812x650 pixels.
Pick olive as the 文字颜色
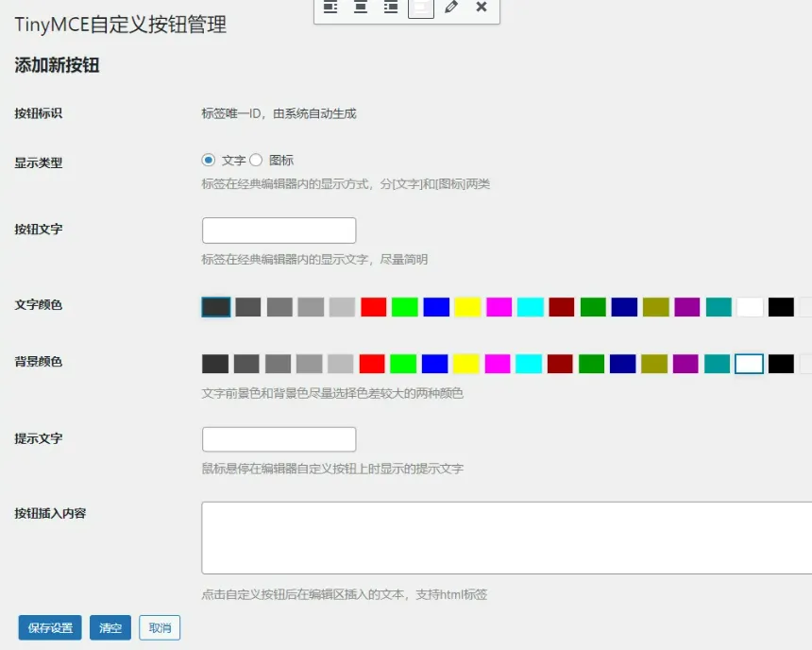pyautogui.click(x=656, y=307)
